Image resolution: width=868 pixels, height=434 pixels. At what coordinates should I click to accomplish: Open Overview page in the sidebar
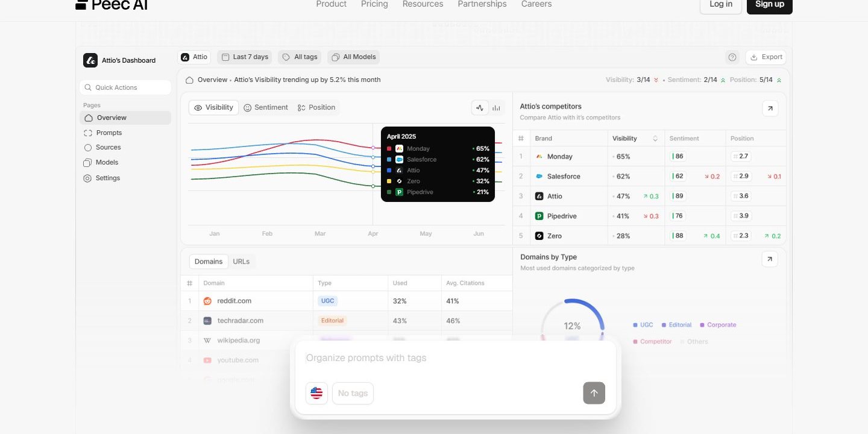(x=125, y=118)
